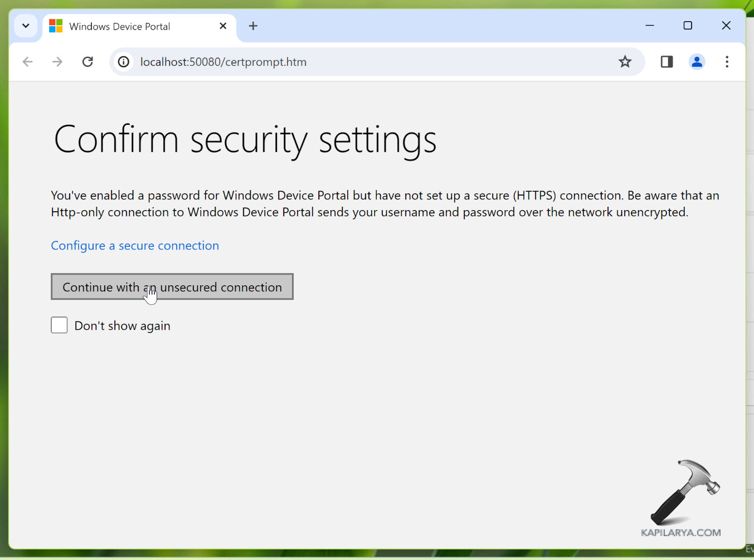Close the Chrome window

tap(726, 26)
